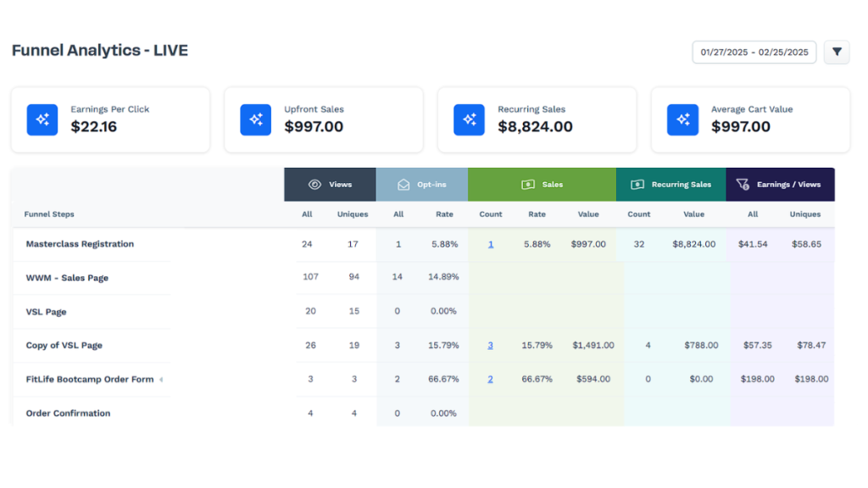Screen dimensions: 868x488
Task: Click the Recurring Sales money icon
Action: point(637,184)
